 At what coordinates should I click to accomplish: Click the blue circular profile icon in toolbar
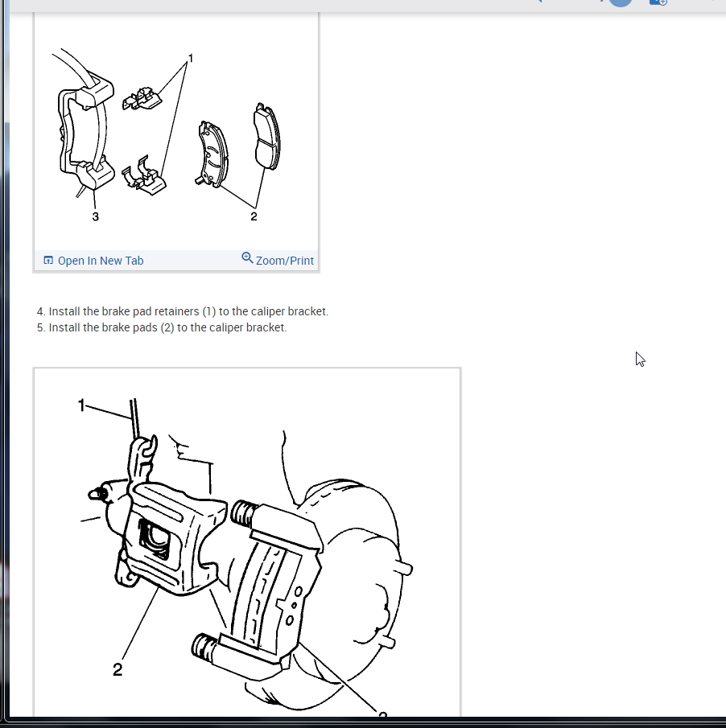621,2
